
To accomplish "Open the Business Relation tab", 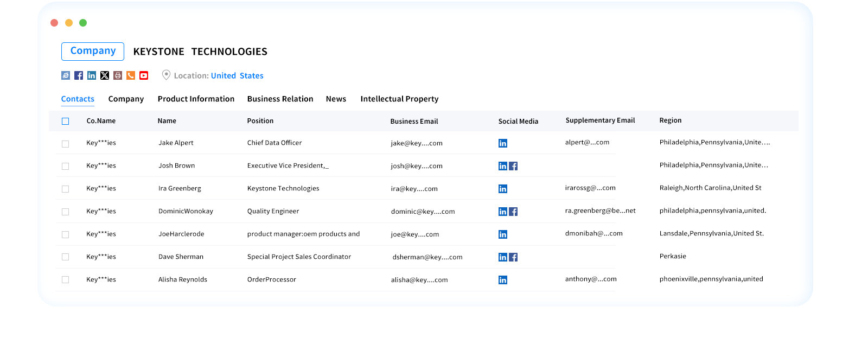I will pos(280,99).
